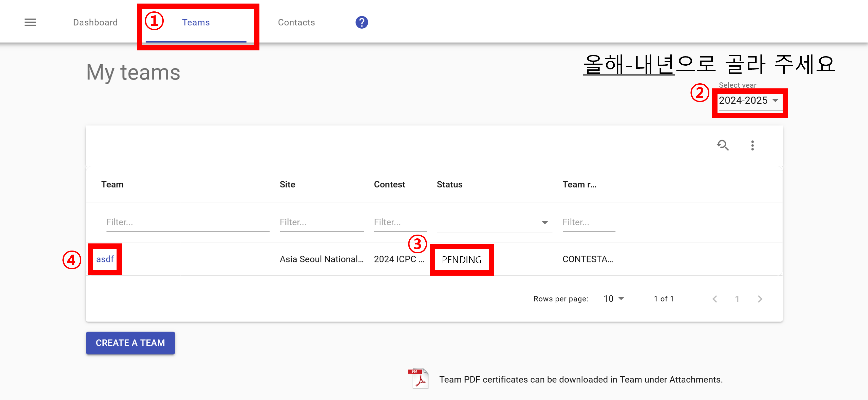This screenshot has width=868, height=400.
Task: Go to next page arrow
Action: coord(760,299)
